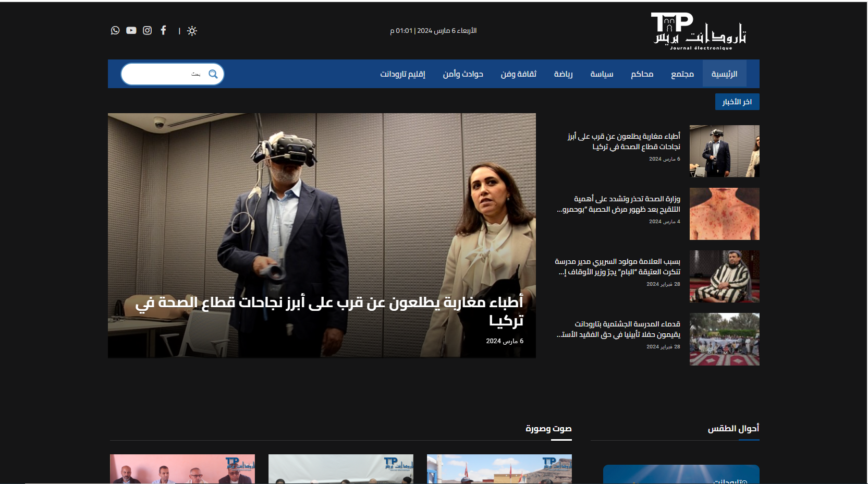The width and height of the screenshot is (868, 484).
Task: Open the Facebook page icon
Action: click(x=164, y=30)
